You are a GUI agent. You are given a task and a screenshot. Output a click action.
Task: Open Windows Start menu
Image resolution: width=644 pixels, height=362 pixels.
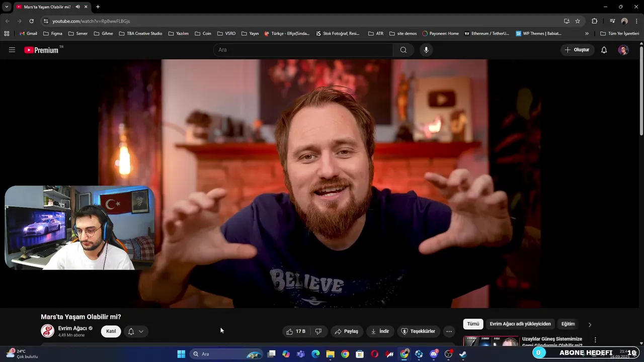tap(181, 354)
